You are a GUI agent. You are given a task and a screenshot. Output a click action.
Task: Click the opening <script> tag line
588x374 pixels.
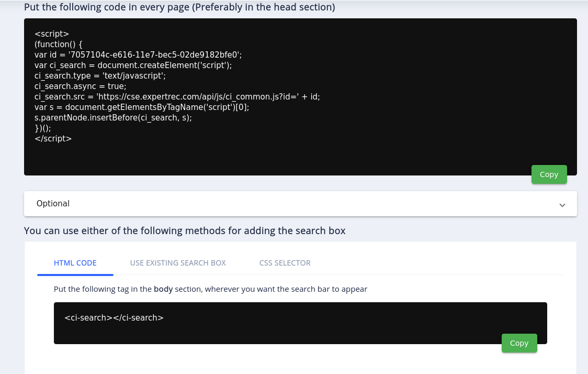point(52,34)
